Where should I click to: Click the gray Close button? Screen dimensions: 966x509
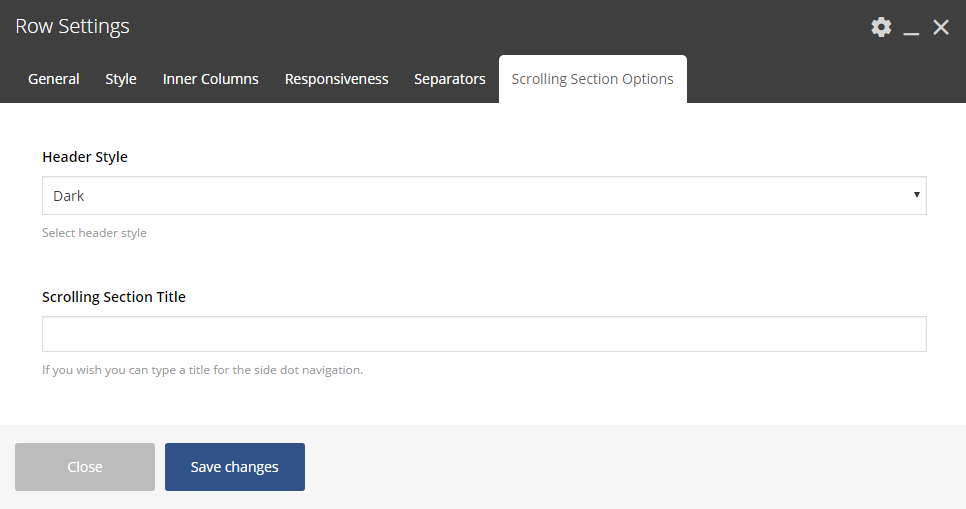coord(85,467)
